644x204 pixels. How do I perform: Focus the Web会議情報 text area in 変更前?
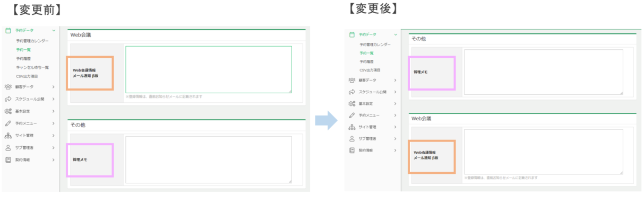click(209, 69)
